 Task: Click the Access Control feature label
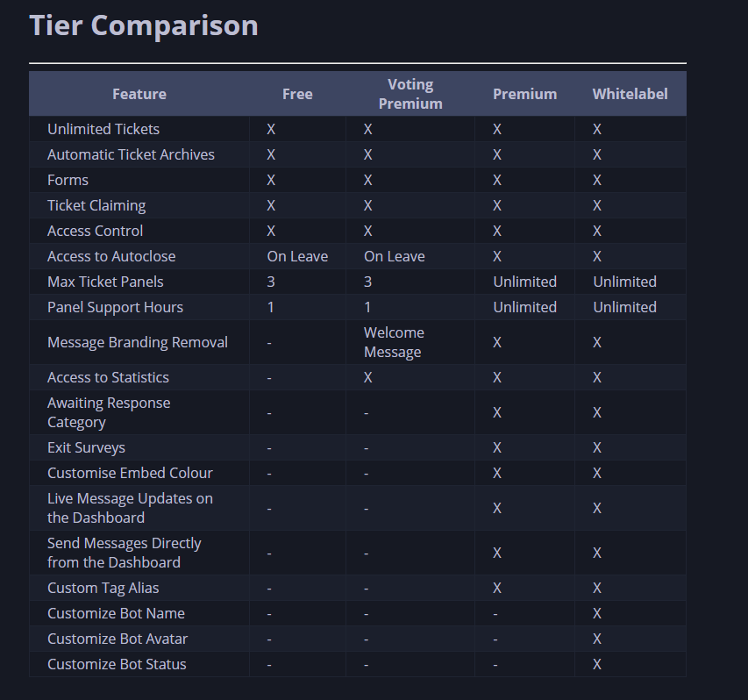95,231
